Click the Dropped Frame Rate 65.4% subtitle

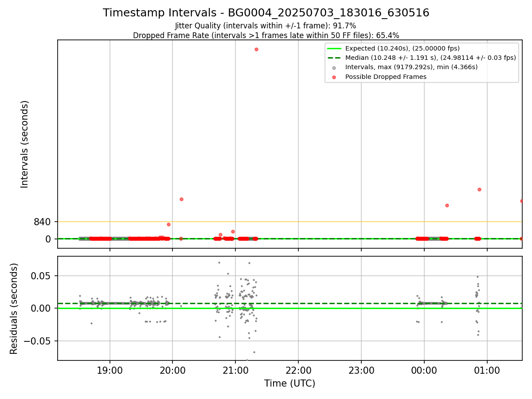[266, 35]
